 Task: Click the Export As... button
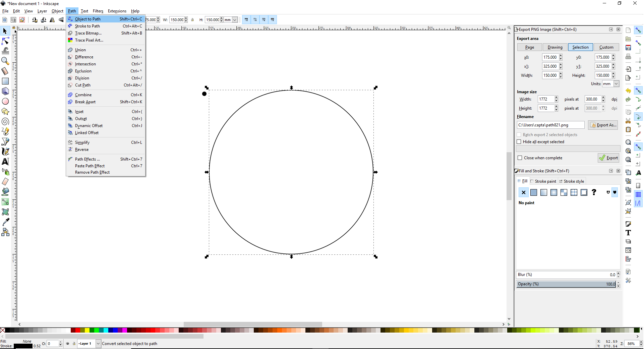point(603,125)
